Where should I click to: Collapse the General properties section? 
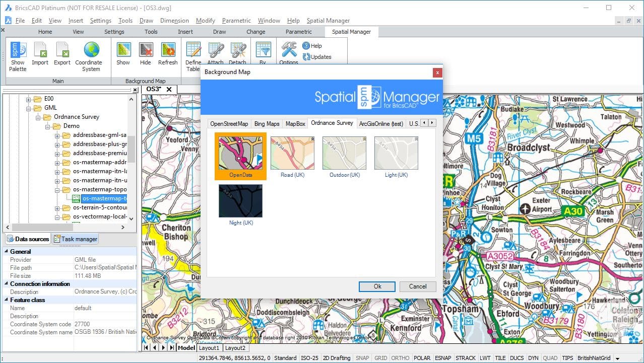7,252
